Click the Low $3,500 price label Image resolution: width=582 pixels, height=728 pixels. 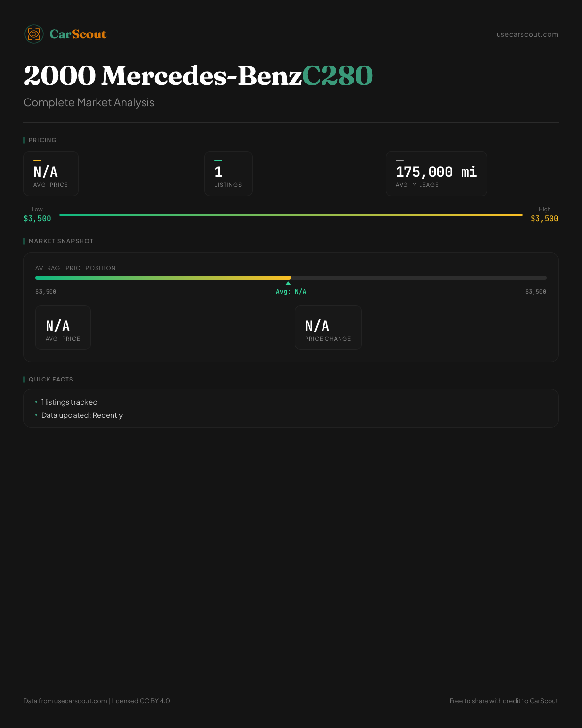(37, 219)
